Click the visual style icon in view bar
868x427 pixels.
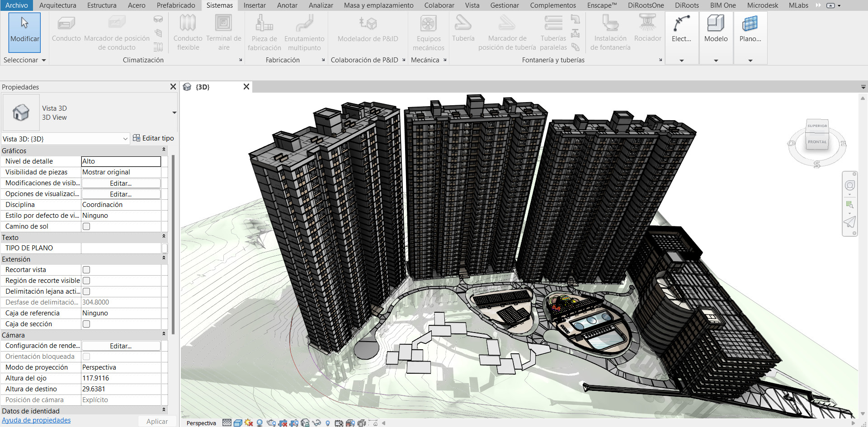click(x=238, y=423)
